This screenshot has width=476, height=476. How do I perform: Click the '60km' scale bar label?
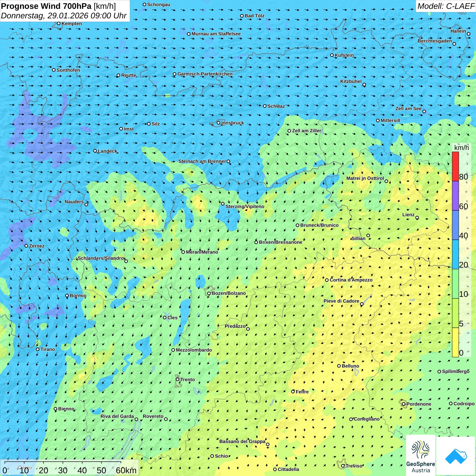(x=126, y=470)
